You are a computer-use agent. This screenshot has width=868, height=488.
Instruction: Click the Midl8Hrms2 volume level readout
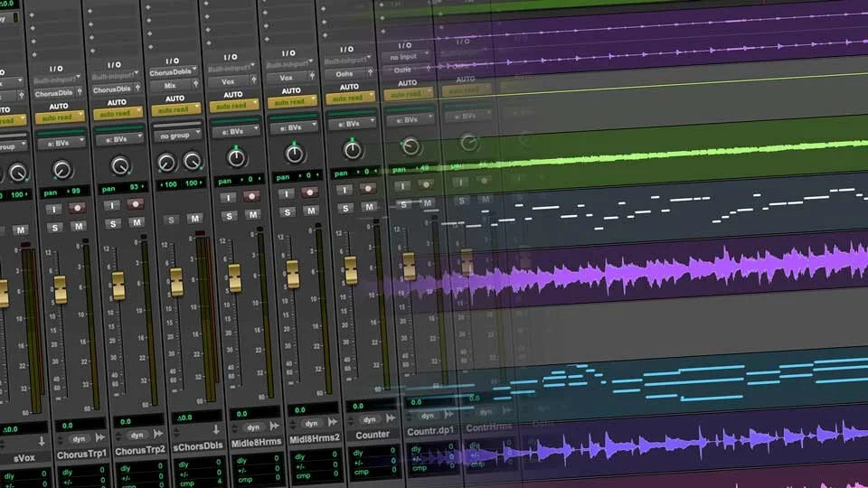[x=307, y=409]
